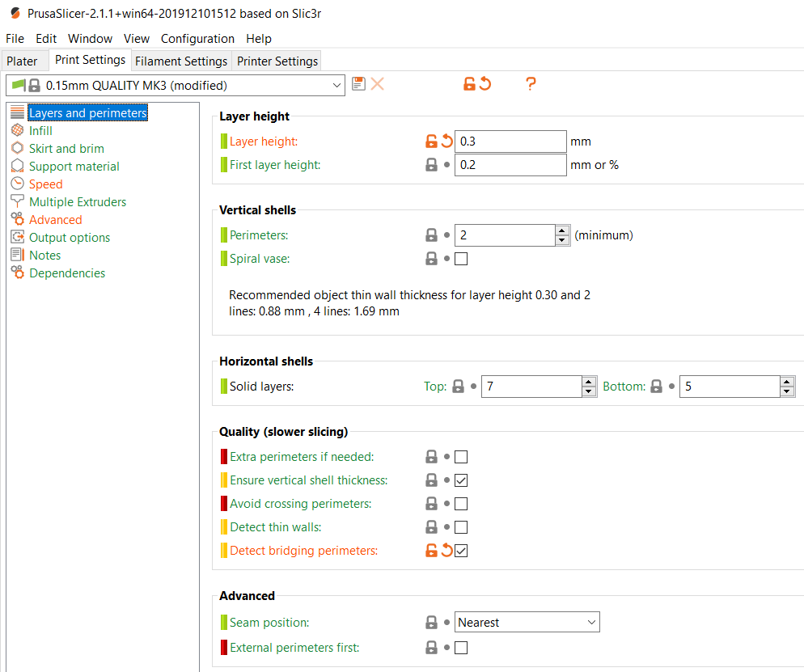Click the lock icon next to Bottom solid layers
Viewport: 804px width, 672px height.
pos(656,387)
